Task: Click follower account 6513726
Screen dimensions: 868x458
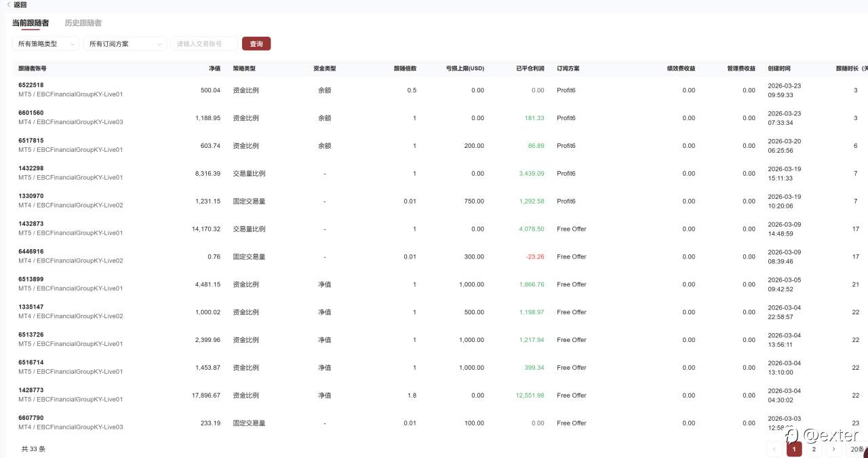Action: [31, 335]
